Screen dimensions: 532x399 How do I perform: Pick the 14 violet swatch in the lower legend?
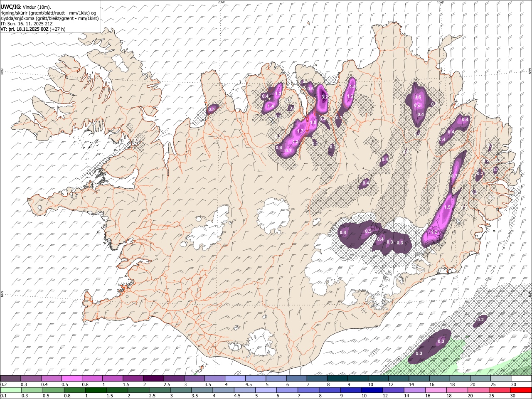(x=414, y=390)
